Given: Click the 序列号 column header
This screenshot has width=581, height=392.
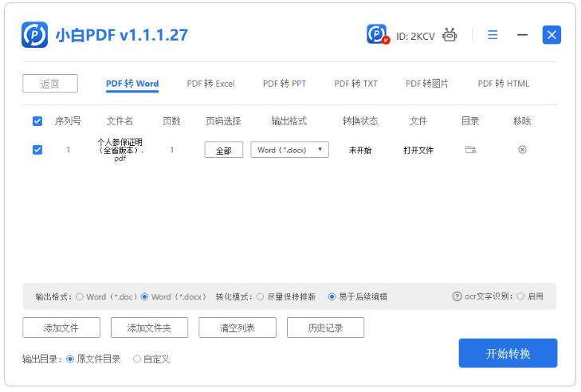Looking at the screenshot, I should click(68, 121).
